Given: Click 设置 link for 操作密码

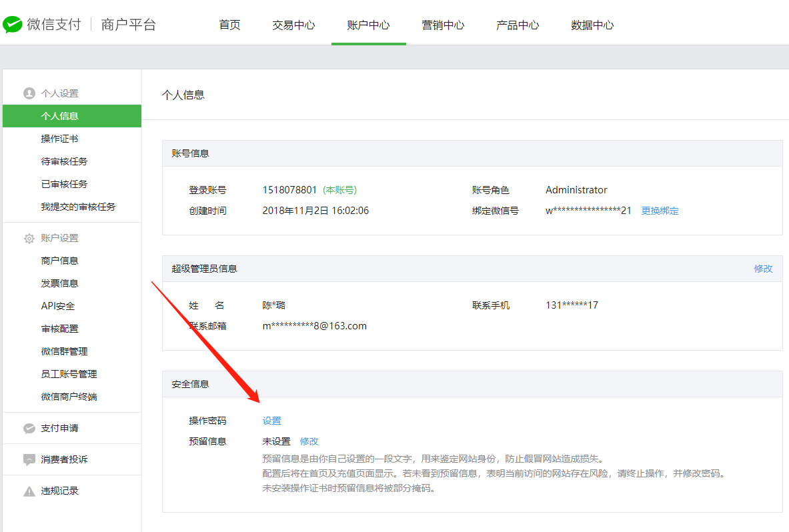Looking at the screenshot, I should tap(271, 421).
